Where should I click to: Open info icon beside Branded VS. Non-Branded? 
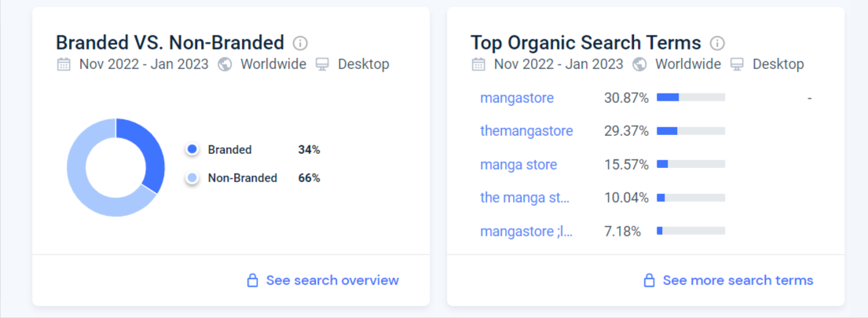(x=300, y=43)
